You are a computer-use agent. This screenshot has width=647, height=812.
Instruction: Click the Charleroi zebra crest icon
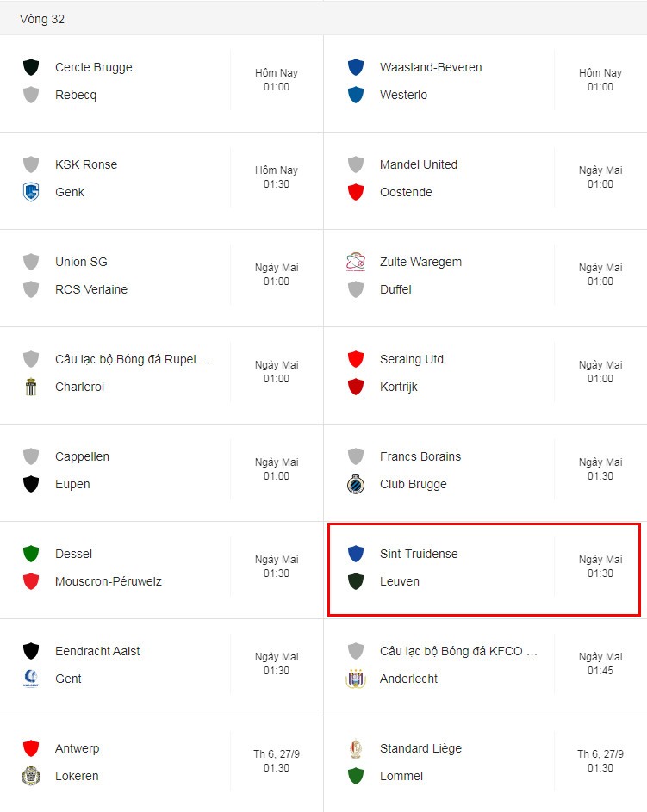click(x=31, y=387)
